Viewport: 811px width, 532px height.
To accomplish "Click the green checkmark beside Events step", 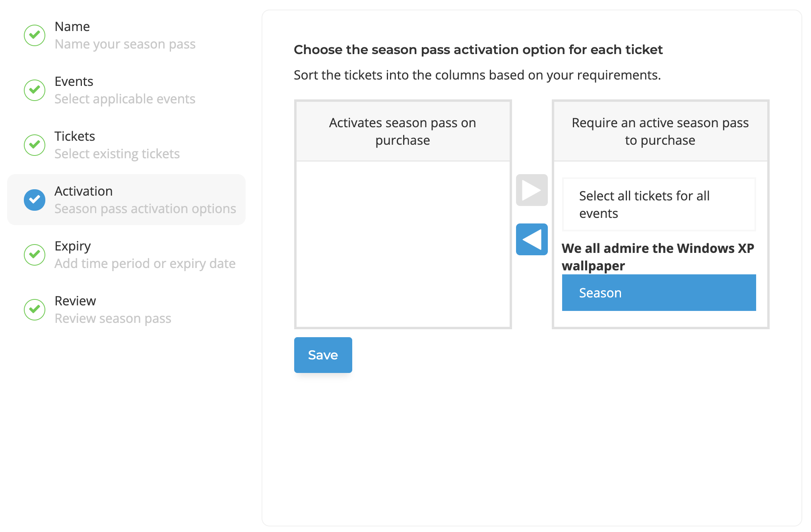I will (x=35, y=90).
